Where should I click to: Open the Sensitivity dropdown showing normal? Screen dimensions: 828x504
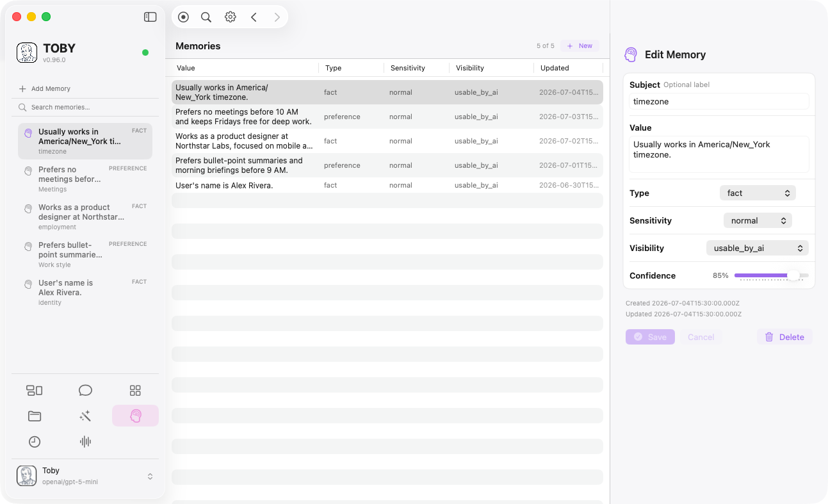click(x=758, y=220)
